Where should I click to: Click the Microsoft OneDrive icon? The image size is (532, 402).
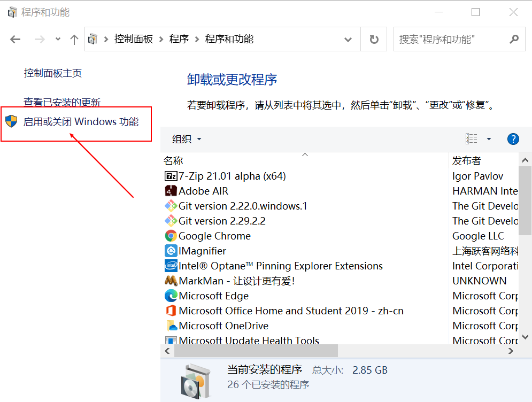coord(172,326)
